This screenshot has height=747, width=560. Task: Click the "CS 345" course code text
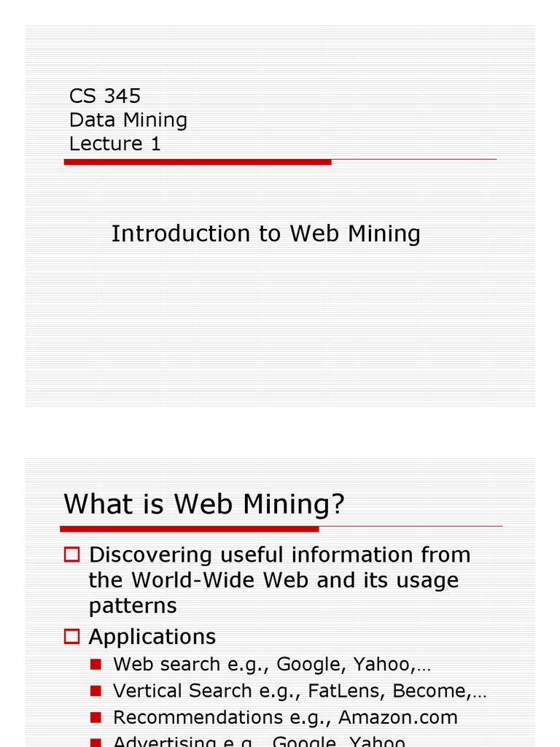pos(105,96)
